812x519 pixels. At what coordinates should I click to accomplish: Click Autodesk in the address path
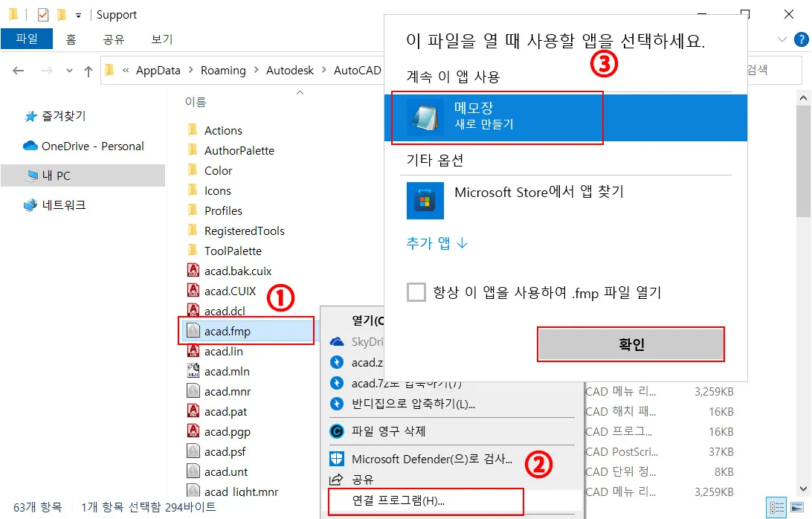tap(289, 71)
